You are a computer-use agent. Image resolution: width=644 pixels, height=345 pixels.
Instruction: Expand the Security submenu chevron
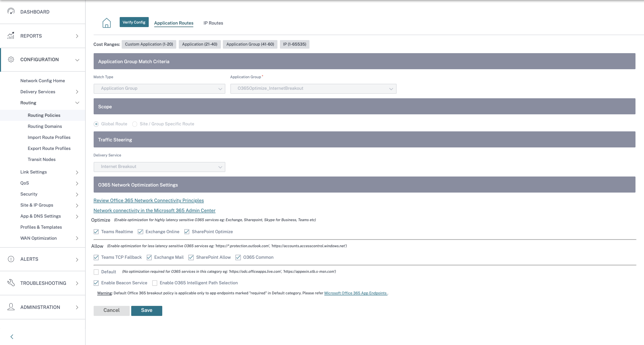tap(77, 194)
